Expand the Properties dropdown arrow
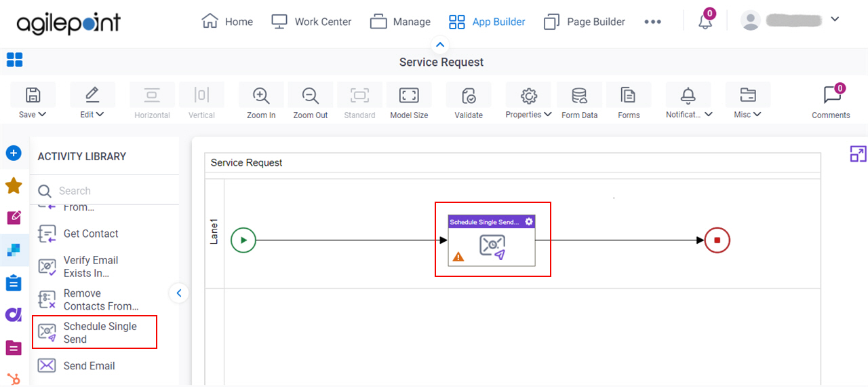 tap(547, 115)
